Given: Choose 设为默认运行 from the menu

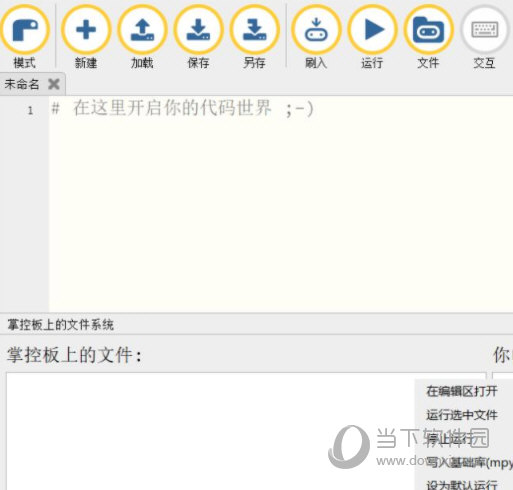Looking at the screenshot, I should [462, 485].
